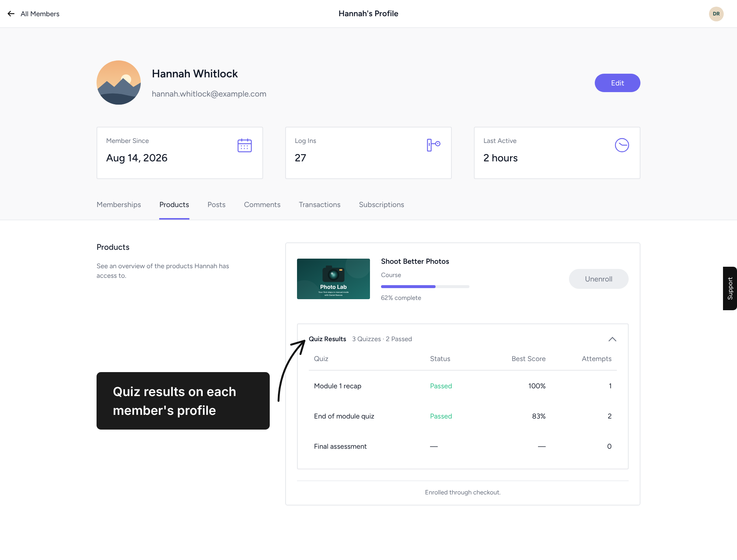
Task: Click the hannah.whitlock@example.com email
Action: [209, 94]
